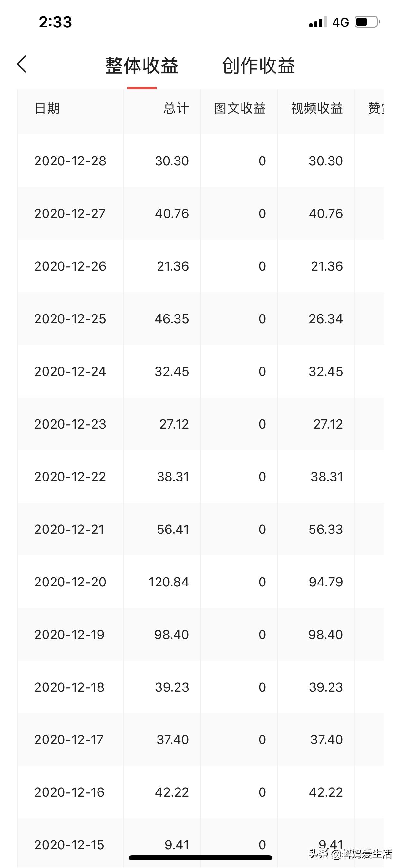Select the 视频收益 column header

click(x=317, y=108)
